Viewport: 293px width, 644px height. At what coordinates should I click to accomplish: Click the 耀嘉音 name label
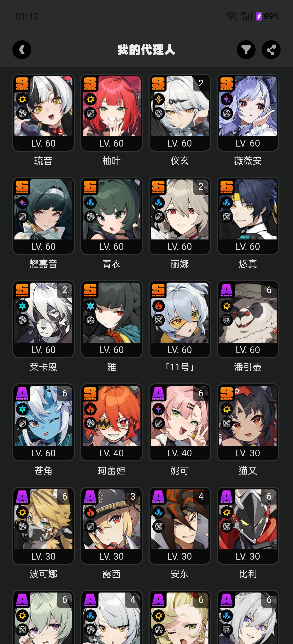pyautogui.click(x=44, y=264)
